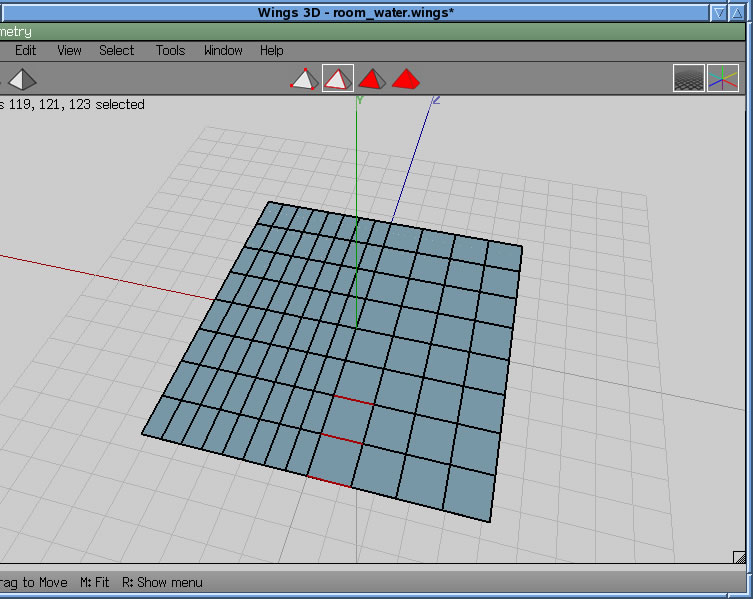Select face selection mode pyramid icon
Screen dimensions: 753x599
tap(372, 79)
